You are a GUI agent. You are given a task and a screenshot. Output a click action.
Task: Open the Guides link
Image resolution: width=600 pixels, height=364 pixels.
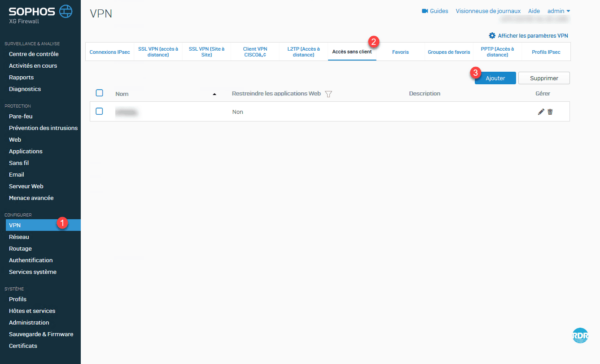[x=439, y=11]
